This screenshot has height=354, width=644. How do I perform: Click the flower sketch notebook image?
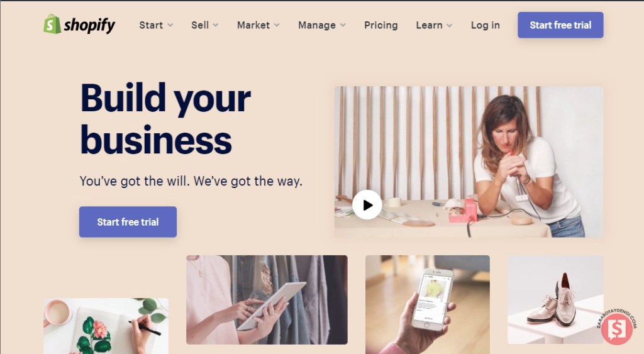(x=106, y=326)
